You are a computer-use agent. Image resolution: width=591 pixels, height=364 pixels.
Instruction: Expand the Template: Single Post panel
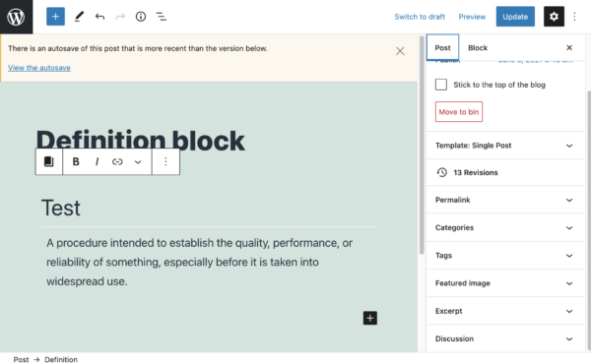505,146
